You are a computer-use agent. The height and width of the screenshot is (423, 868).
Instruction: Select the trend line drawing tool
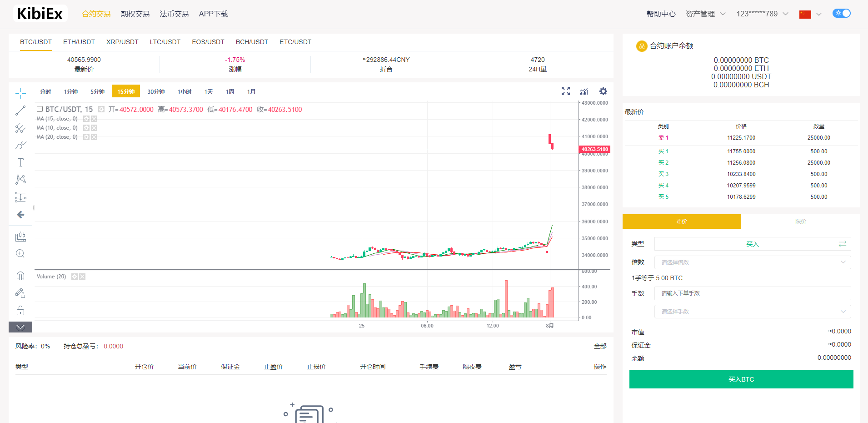(20, 110)
